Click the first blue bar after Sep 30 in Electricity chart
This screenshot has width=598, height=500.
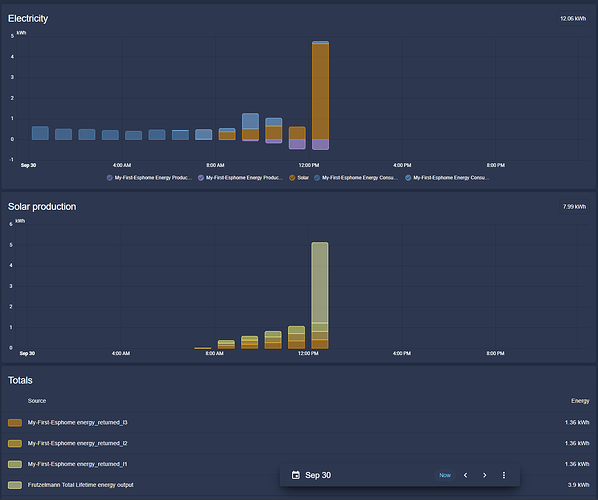coord(40,133)
